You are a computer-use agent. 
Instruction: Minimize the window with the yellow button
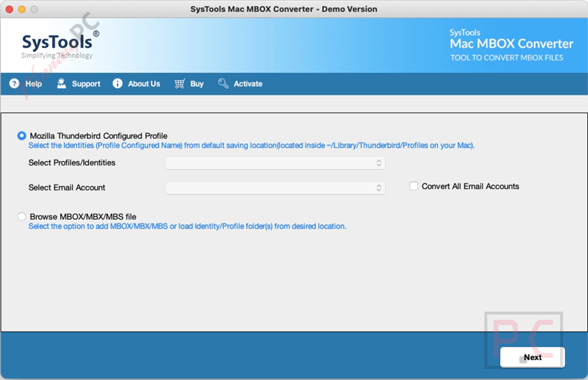tap(22, 9)
